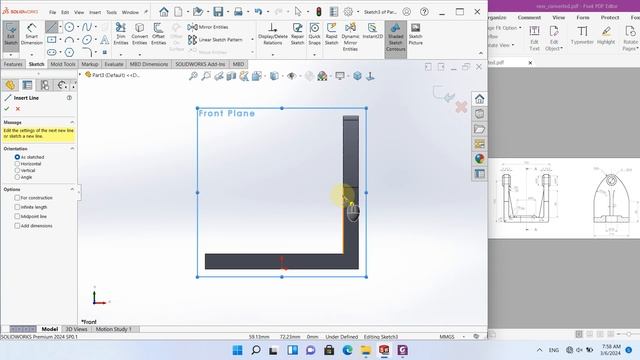Screen dimensions: 640x360
Task: Adjust the Foxit zoom slider
Action: click(x=629, y=334)
